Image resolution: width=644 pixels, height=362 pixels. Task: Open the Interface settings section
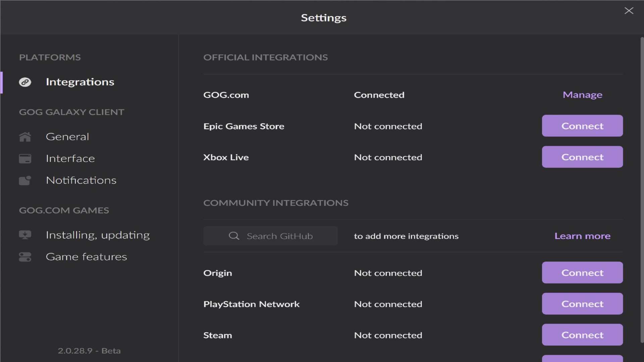(x=70, y=159)
